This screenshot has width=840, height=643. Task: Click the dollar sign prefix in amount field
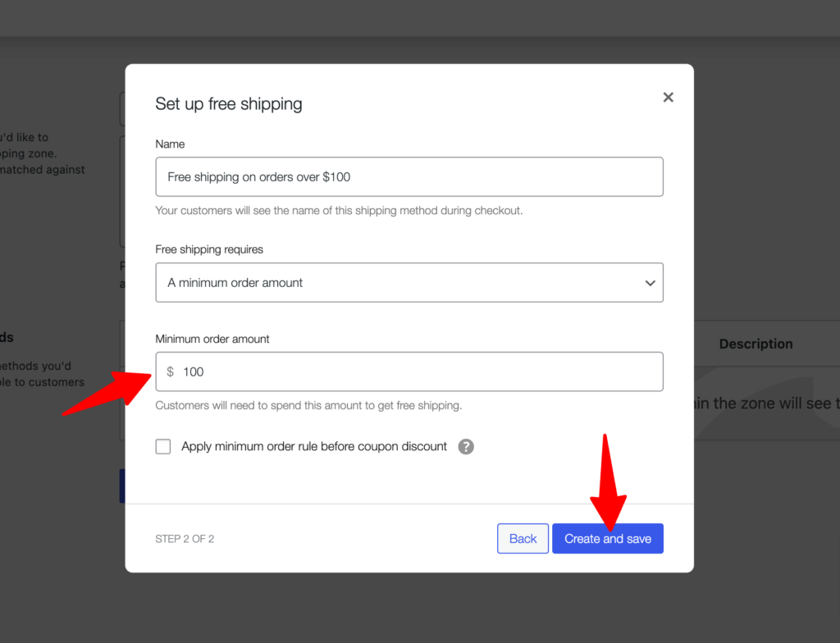point(170,372)
